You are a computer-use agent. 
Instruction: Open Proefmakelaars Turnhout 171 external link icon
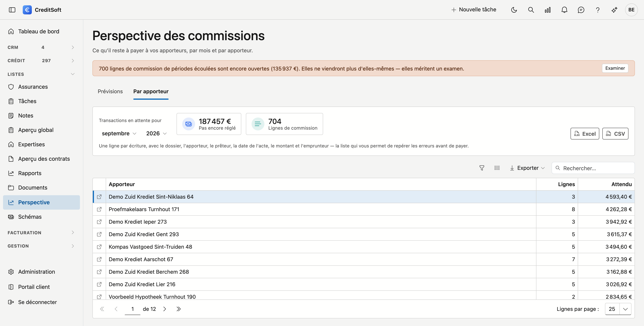99,209
